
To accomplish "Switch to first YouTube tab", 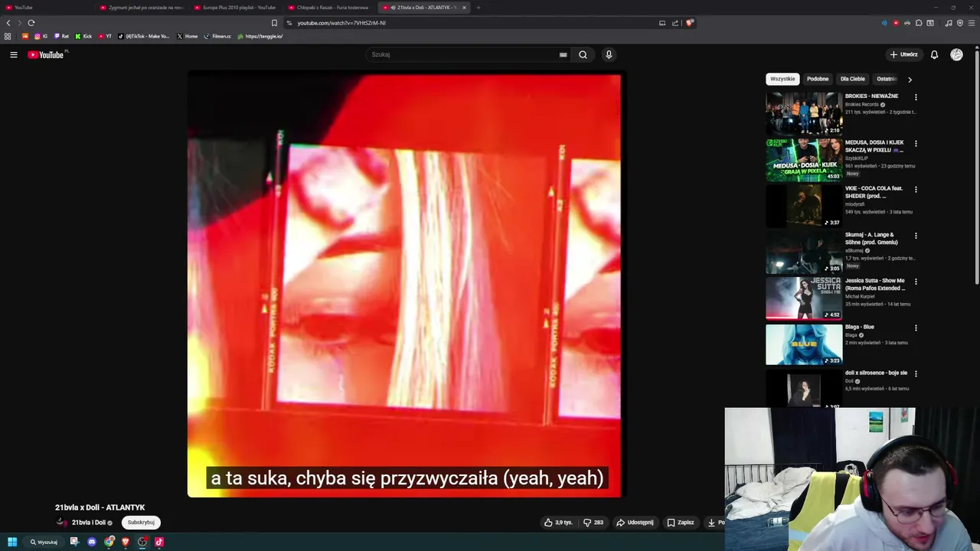I will point(47,8).
